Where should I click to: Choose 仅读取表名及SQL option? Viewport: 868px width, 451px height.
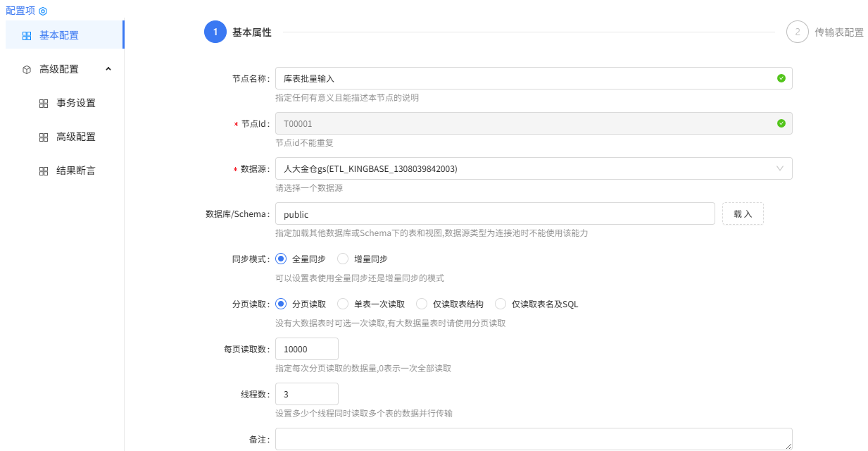501,304
